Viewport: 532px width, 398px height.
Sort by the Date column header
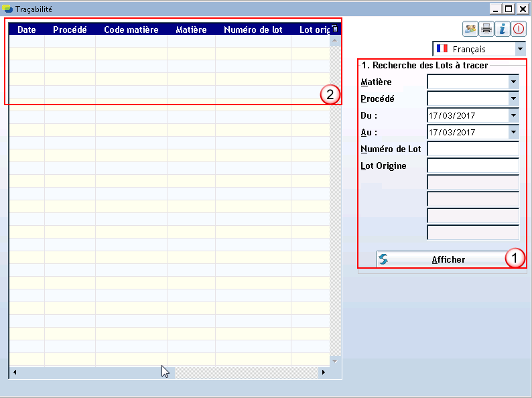[26, 29]
